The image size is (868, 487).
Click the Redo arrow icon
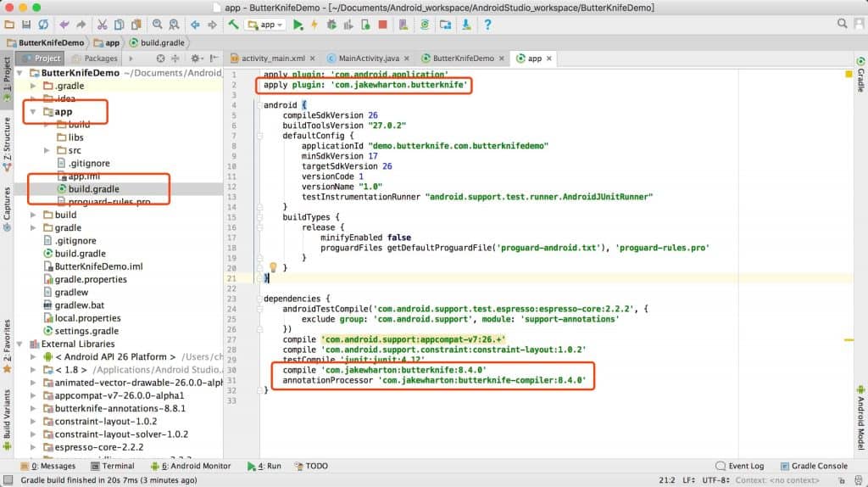(x=81, y=25)
